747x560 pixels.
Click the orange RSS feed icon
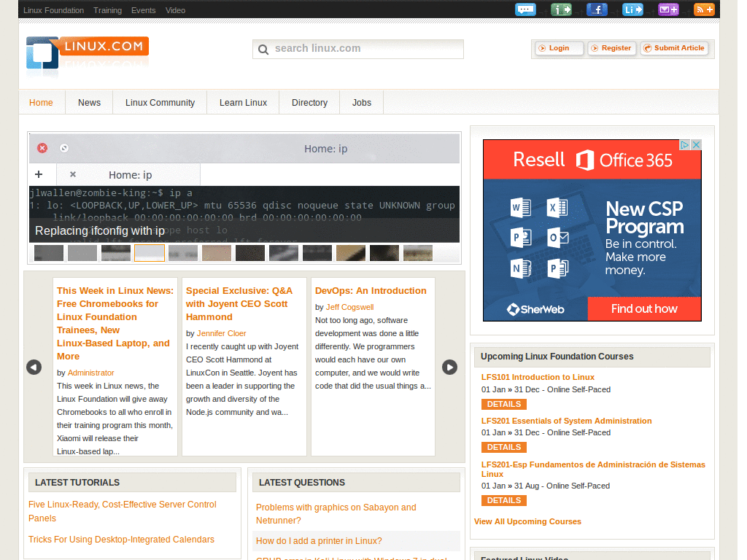click(704, 9)
